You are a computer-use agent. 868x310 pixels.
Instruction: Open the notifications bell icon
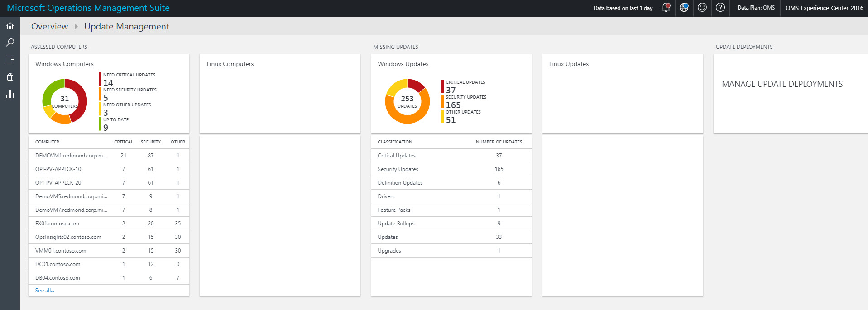(666, 8)
